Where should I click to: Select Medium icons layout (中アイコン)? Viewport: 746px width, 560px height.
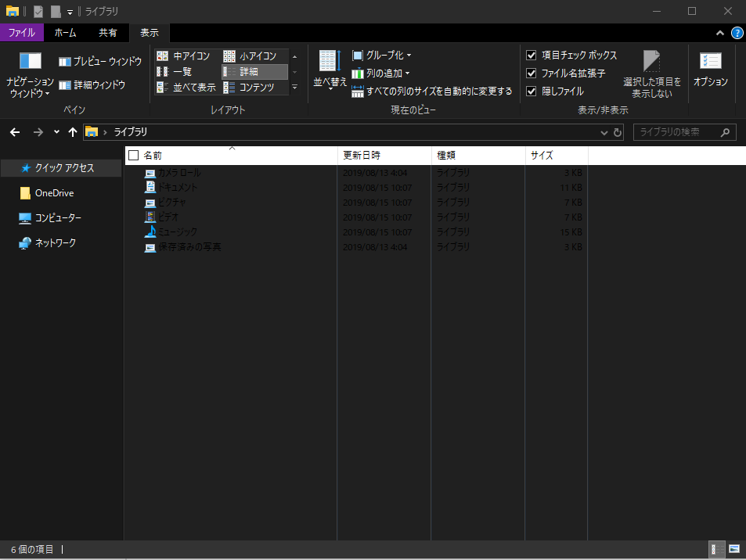[x=184, y=56]
